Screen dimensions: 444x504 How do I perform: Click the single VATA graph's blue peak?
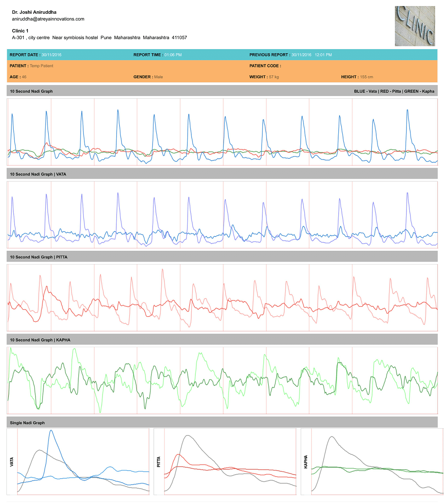pos(51,431)
